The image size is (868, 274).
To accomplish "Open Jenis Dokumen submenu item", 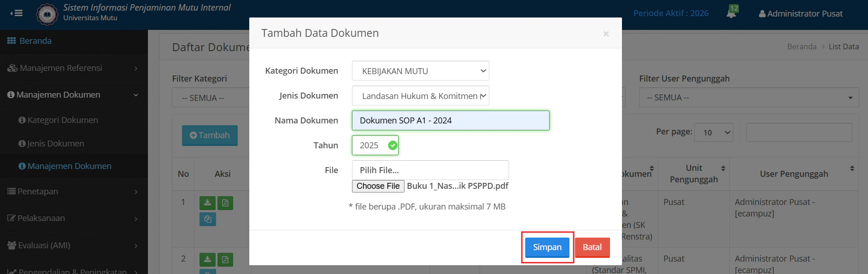I will (x=74, y=144).
